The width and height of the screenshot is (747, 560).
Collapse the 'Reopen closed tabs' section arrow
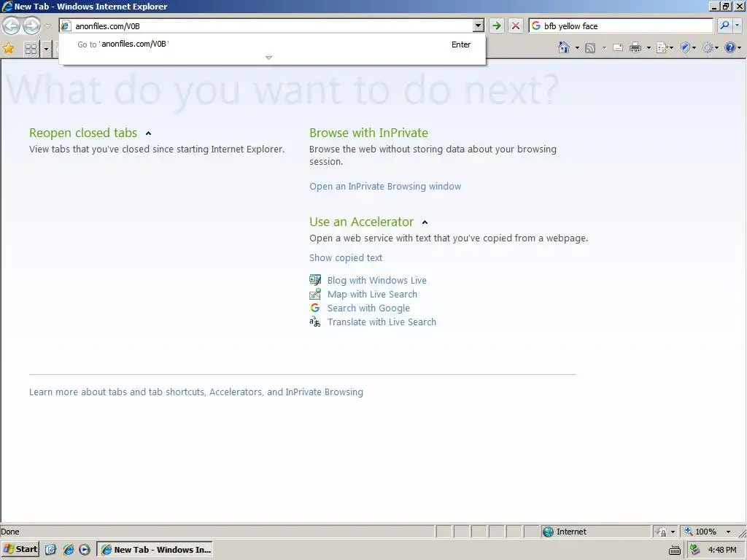148,133
